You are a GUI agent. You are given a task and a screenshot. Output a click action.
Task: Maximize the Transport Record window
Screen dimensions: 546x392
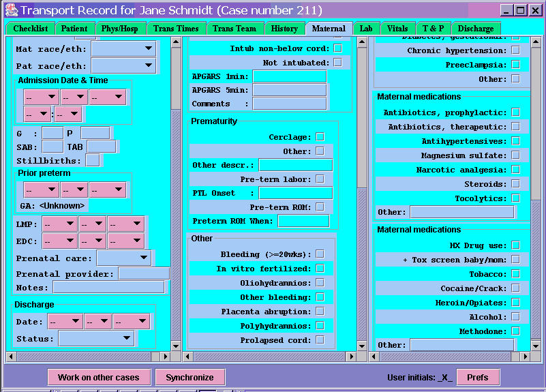pyautogui.click(x=520, y=10)
